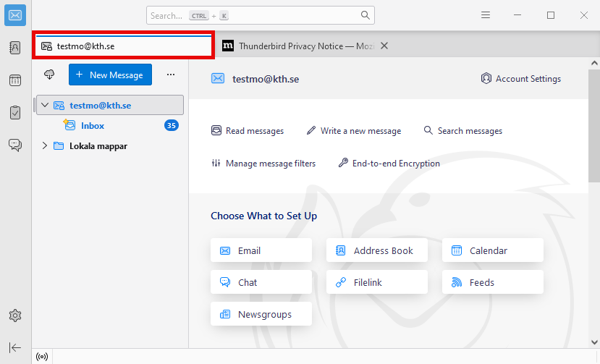This screenshot has width=600, height=364.
Task: Open the Address Book from left sidebar
Action: [15, 48]
